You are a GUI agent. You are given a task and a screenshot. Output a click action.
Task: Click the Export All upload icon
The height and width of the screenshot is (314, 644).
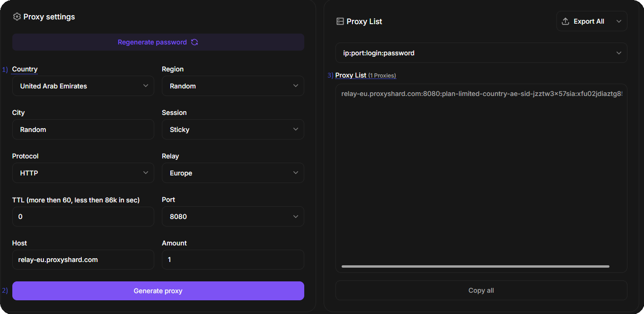tap(565, 21)
